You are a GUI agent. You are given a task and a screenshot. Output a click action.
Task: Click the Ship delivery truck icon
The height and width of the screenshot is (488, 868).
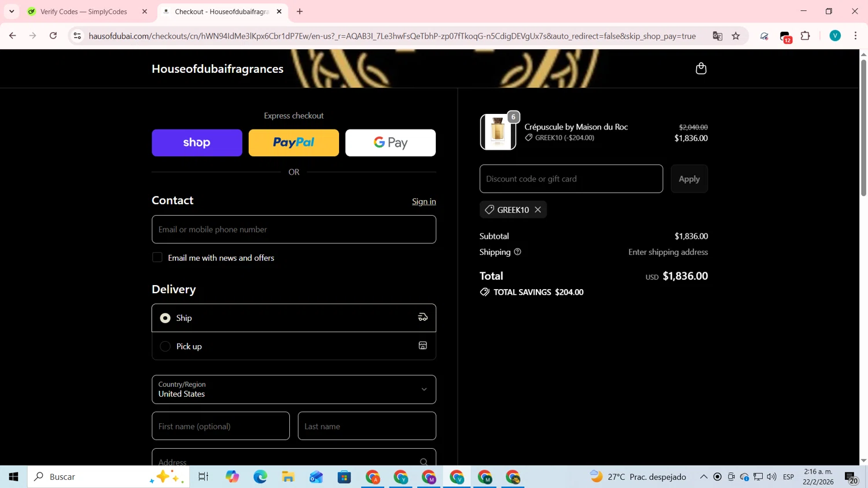[x=423, y=317]
